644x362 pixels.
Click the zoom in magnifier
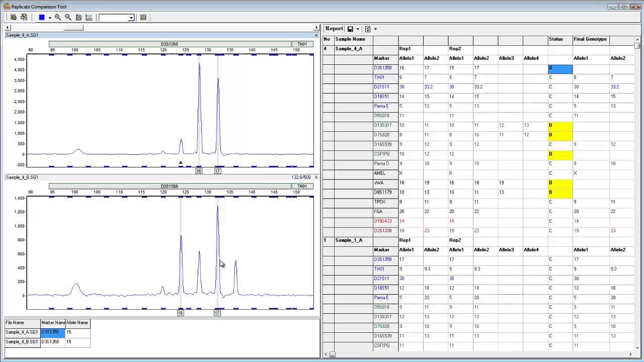(58, 17)
